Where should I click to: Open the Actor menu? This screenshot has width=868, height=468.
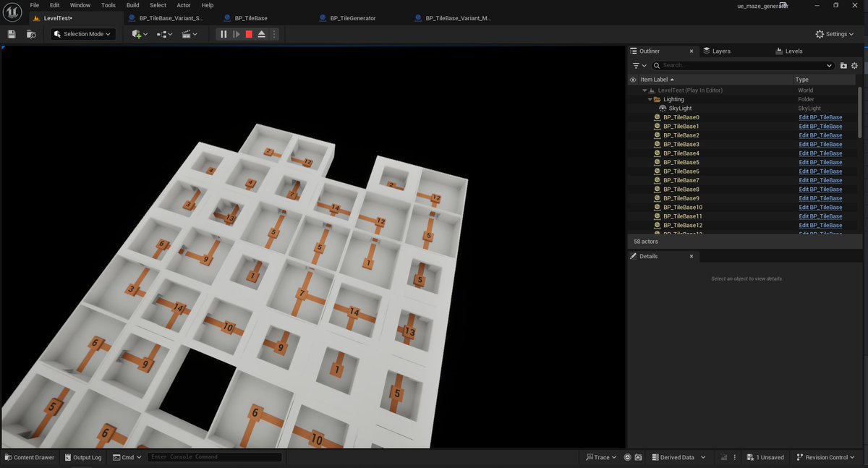point(184,5)
